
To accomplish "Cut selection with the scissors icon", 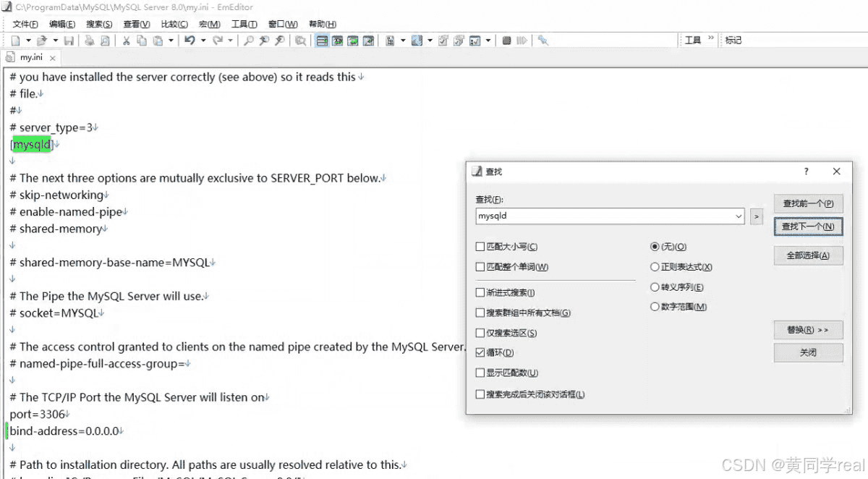I will pos(126,41).
